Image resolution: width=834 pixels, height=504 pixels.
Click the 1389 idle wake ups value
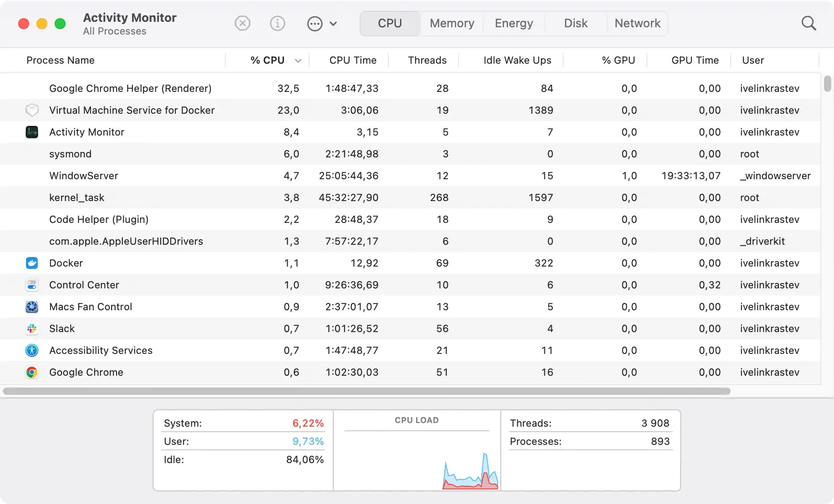(x=541, y=110)
